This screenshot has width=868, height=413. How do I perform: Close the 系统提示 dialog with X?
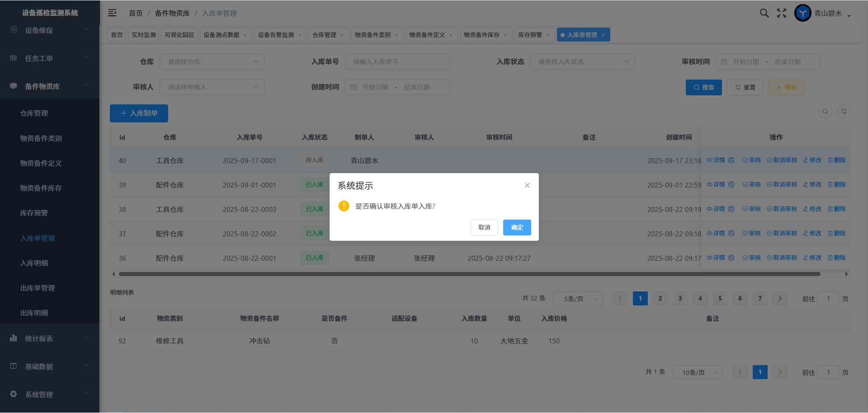point(527,185)
